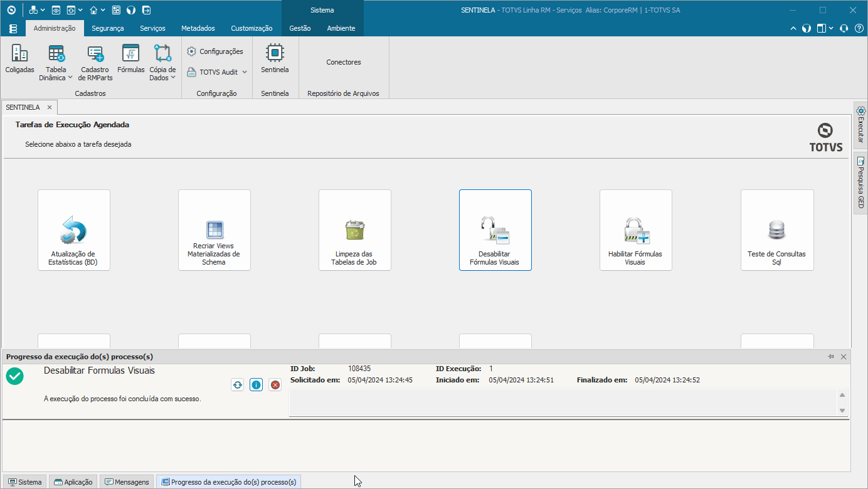Viewport: 868px width, 489px height.
Task: Switch to the Administração ribbon tab
Action: pyautogui.click(x=55, y=28)
